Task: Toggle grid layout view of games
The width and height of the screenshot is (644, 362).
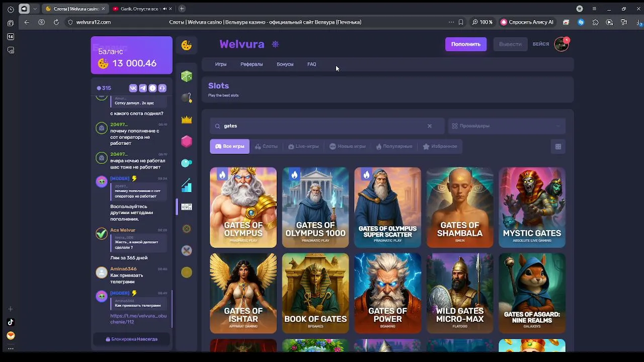Action: tap(558, 146)
